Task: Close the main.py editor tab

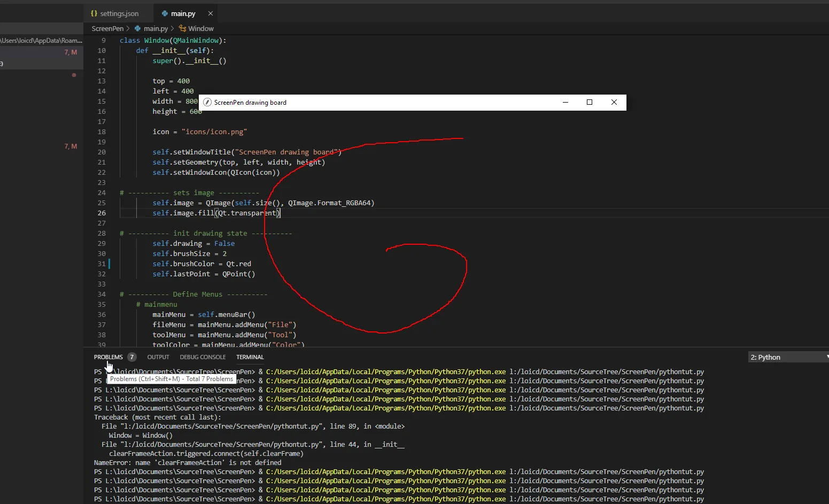Action: pyautogui.click(x=211, y=13)
